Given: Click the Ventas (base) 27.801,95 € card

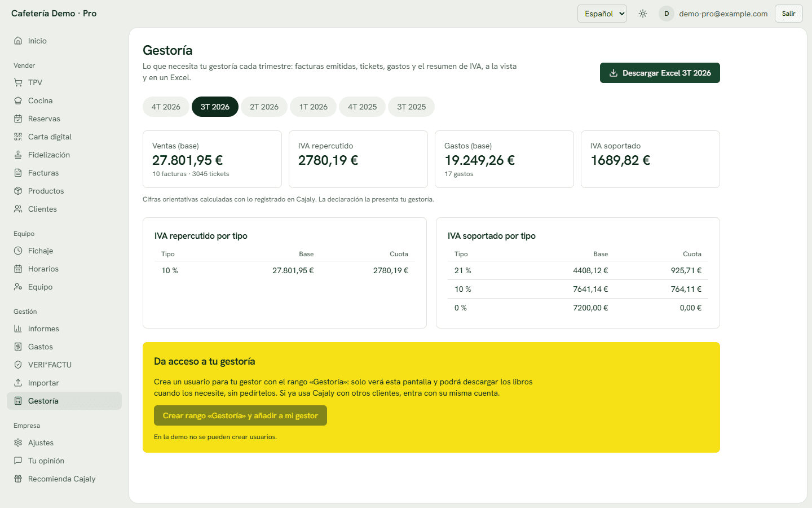Looking at the screenshot, I should coord(212,159).
